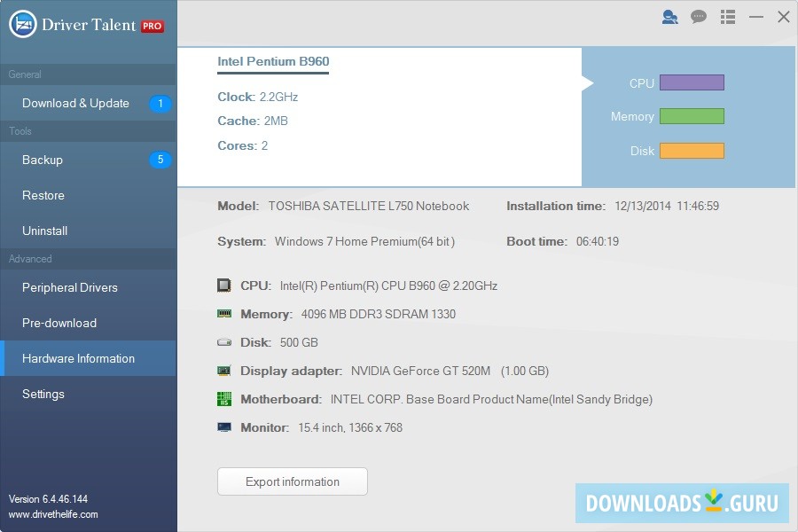Click the Clock 2.2GHz value

point(278,97)
